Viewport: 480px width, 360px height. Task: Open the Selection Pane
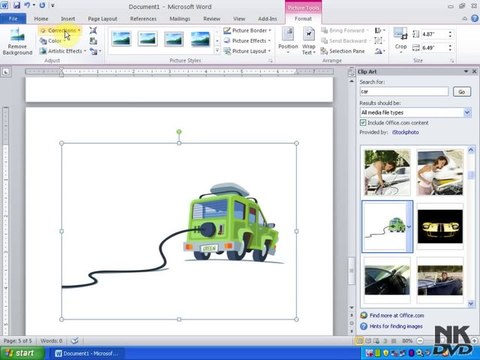tap(343, 51)
